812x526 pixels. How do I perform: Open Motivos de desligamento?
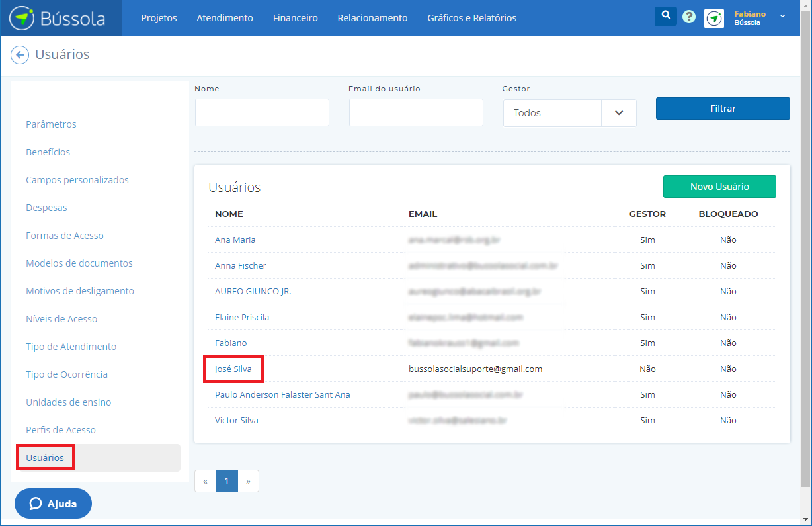coord(80,291)
